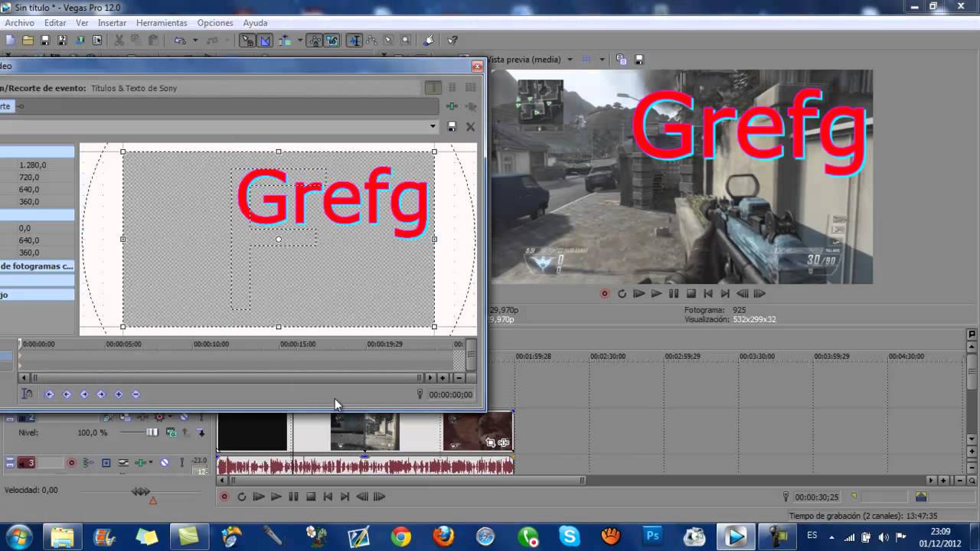The width and height of the screenshot is (980, 551).
Task: Click the Paste clipboard icon in toolbar
Action: coord(153,41)
